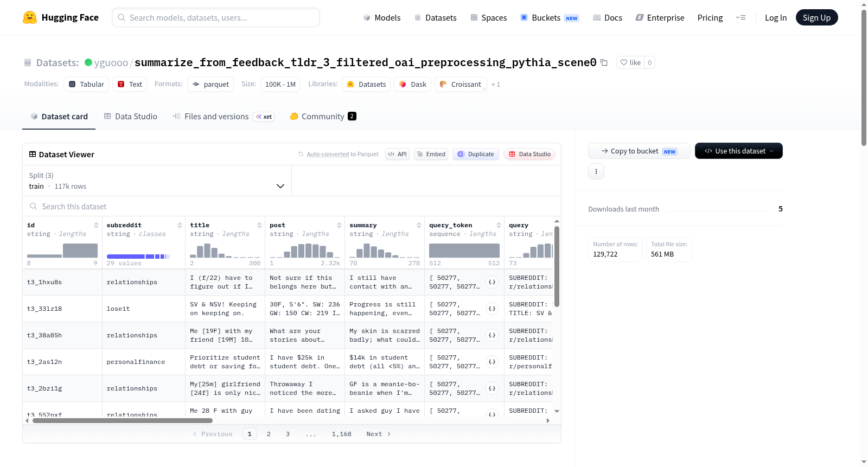The height and width of the screenshot is (467, 868).
Task: Click the Sign Up button
Action: pyautogui.click(x=817, y=17)
